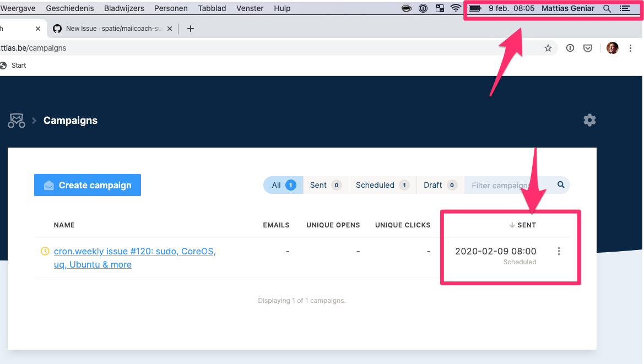The width and height of the screenshot is (644, 364).
Task: Bookmark the page using the star icon
Action: (x=548, y=48)
